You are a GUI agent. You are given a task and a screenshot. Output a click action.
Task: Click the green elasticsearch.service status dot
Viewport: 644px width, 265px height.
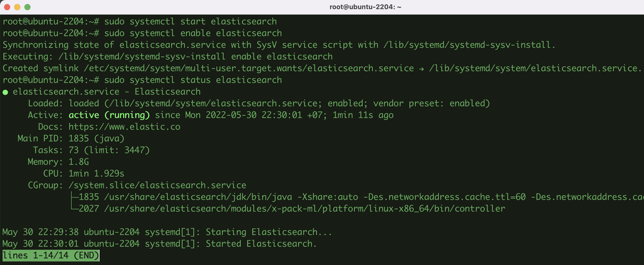click(5, 92)
